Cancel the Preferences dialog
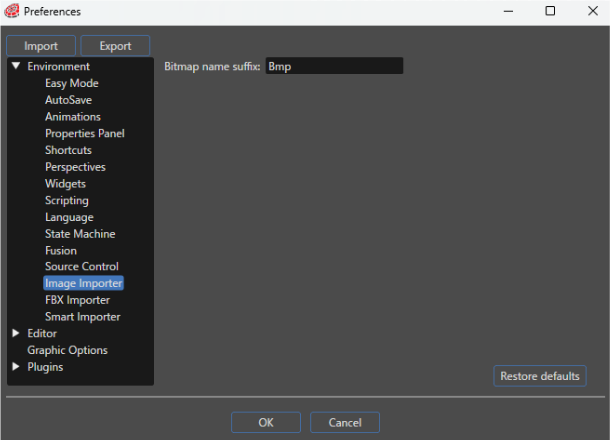Viewport: 610px width, 440px height. pos(345,422)
